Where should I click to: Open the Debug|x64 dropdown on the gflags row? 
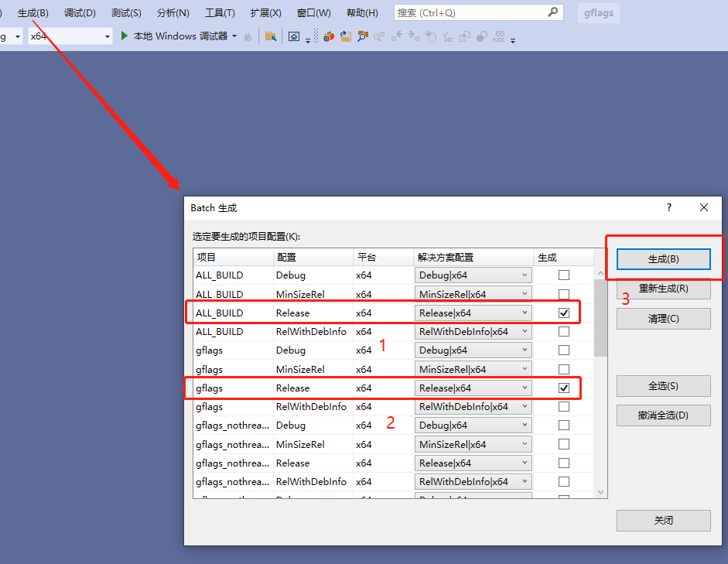[526, 350]
